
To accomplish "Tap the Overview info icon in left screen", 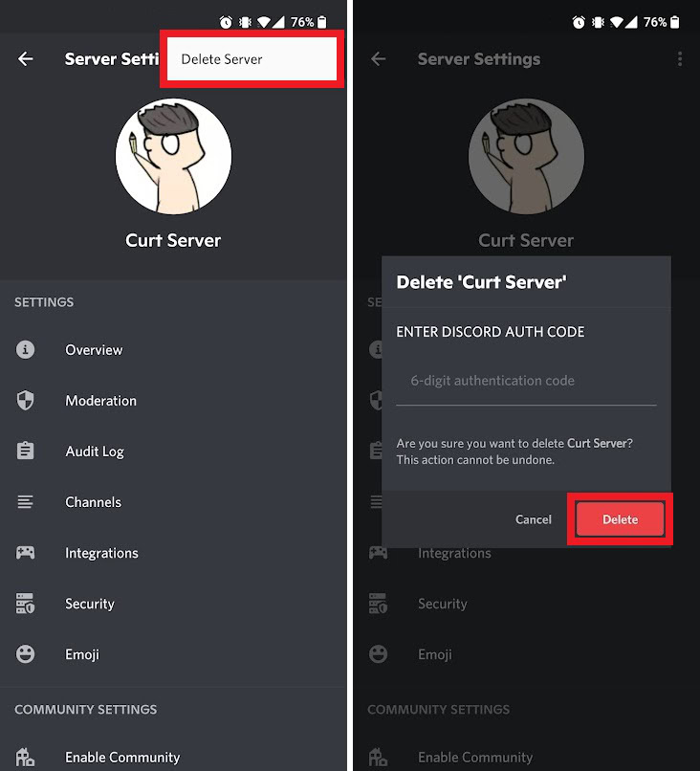I will pos(26,349).
